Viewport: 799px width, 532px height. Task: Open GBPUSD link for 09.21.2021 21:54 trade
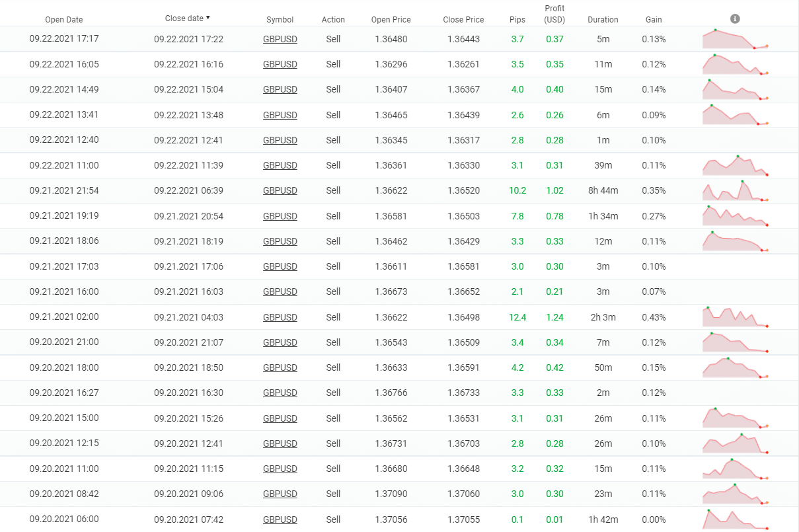pyautogui.click(x=280, y=190)
